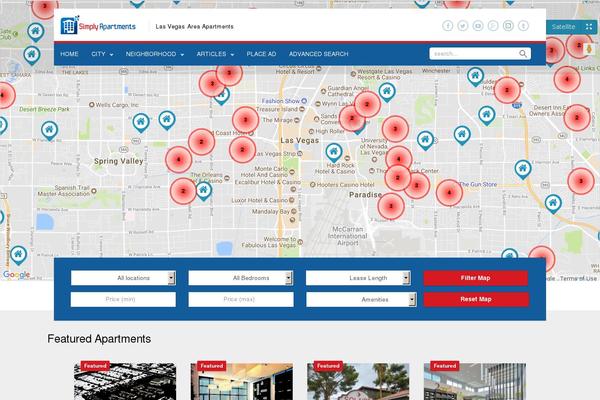Open the Terms of Use link
This screenshot has height=400, width=600.
tap(578, 279)
